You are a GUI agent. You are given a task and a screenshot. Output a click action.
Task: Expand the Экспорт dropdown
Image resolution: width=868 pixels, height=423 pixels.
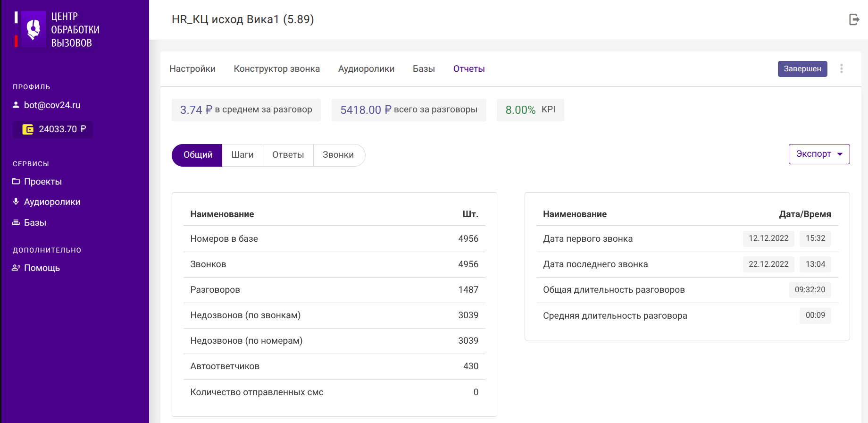819,154
